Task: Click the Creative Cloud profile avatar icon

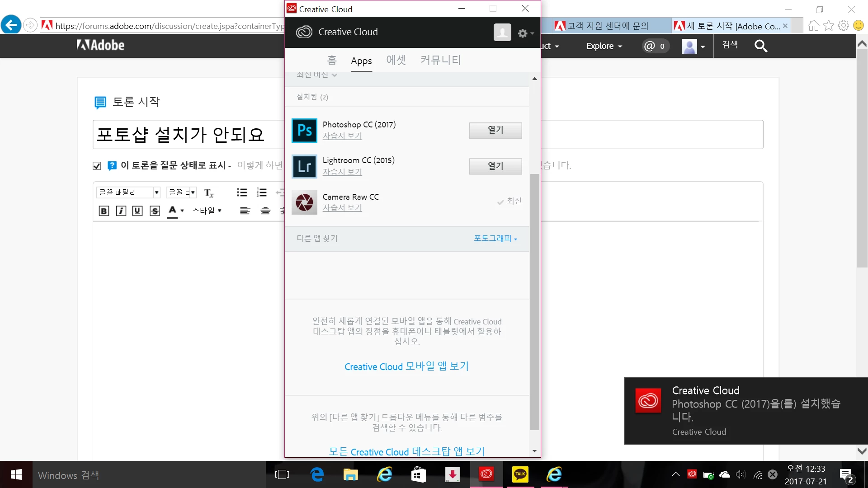Action: click(x=502, y=33)
